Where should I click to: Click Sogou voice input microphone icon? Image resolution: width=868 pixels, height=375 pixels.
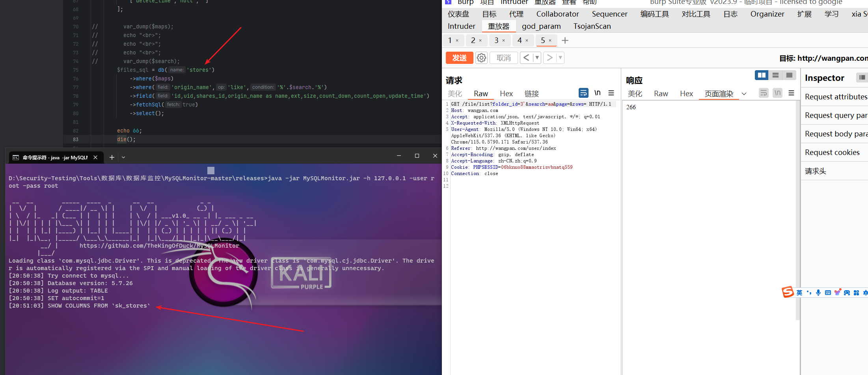pos(818,293)
